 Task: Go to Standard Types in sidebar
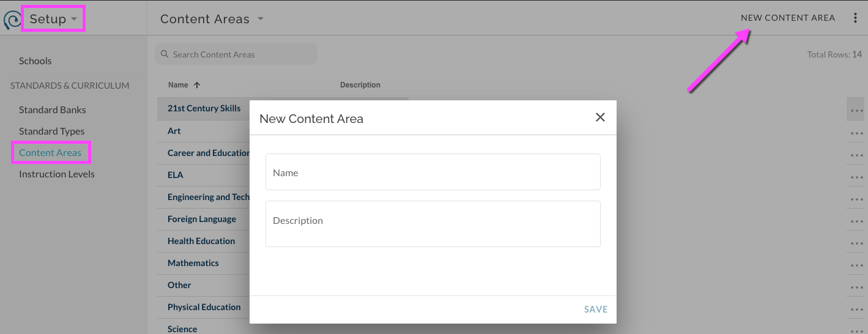tap(52, 131)
